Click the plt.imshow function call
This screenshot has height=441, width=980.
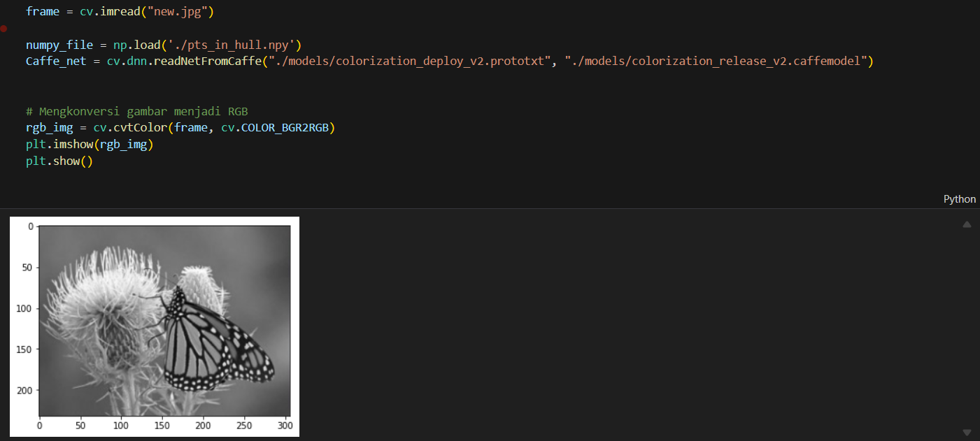point(73,145)
